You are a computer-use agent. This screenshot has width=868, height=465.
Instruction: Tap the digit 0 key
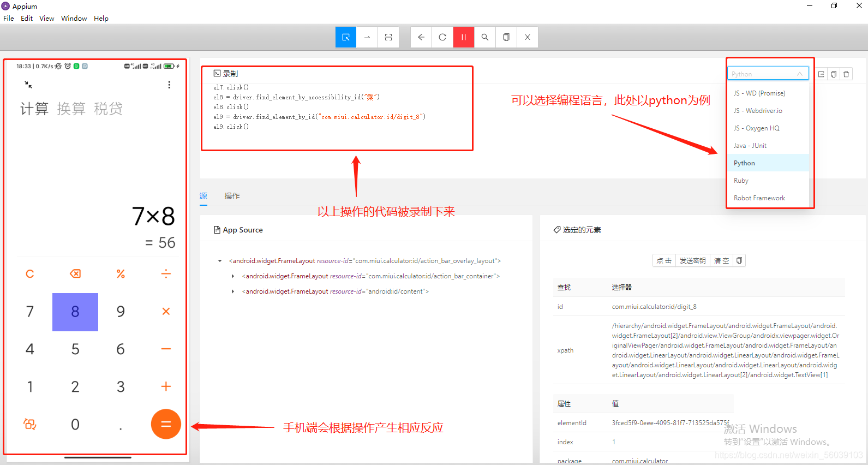coord(75,425)
